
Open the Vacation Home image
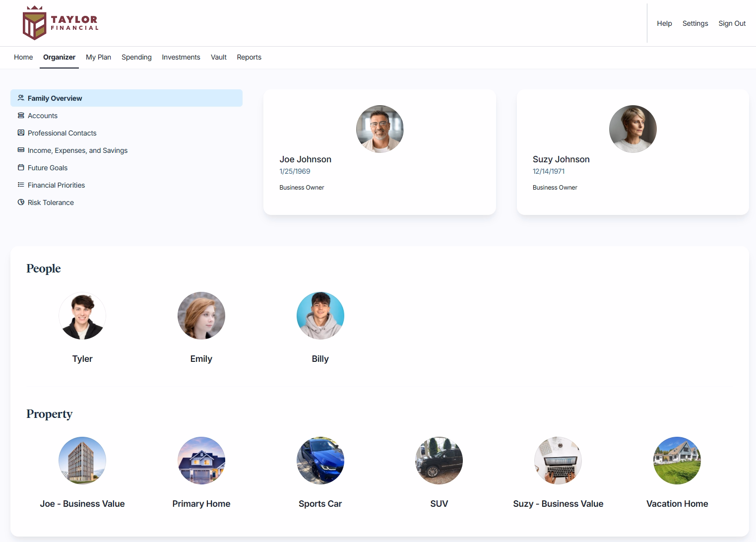click(677, 461)
